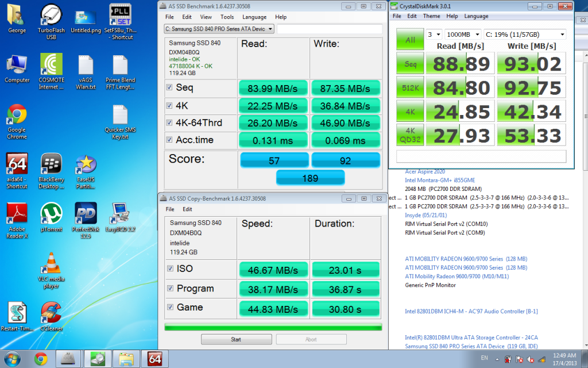588x368 pixels.
Task: Expand the Samsung SSD 840 PRO drive dropdown
Action: [219, 29]
